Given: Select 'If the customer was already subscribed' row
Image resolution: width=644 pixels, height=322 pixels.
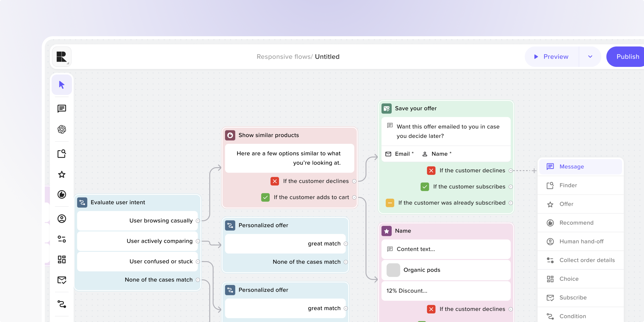Looking at the screenshot, I should point(449,203).
